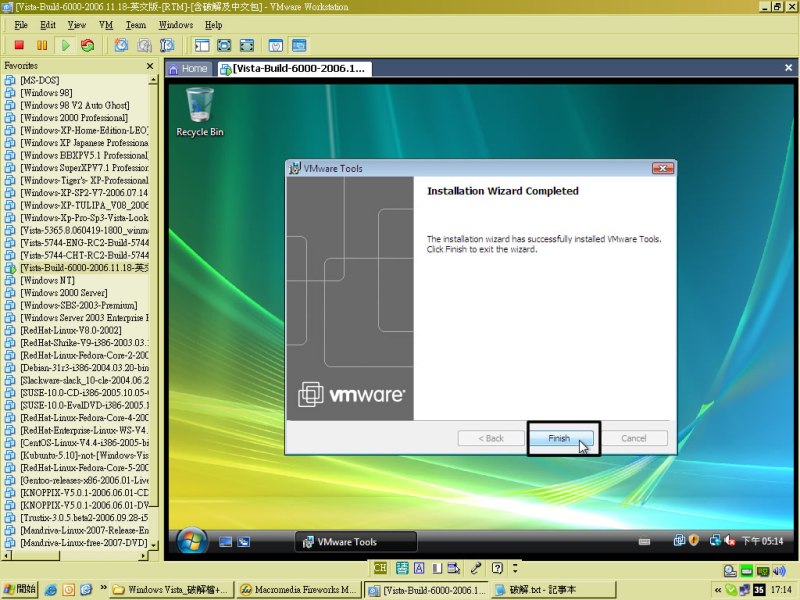Click the Cancel button in VMware Tools dialog
Screen dimensions: 800x600
634,438
